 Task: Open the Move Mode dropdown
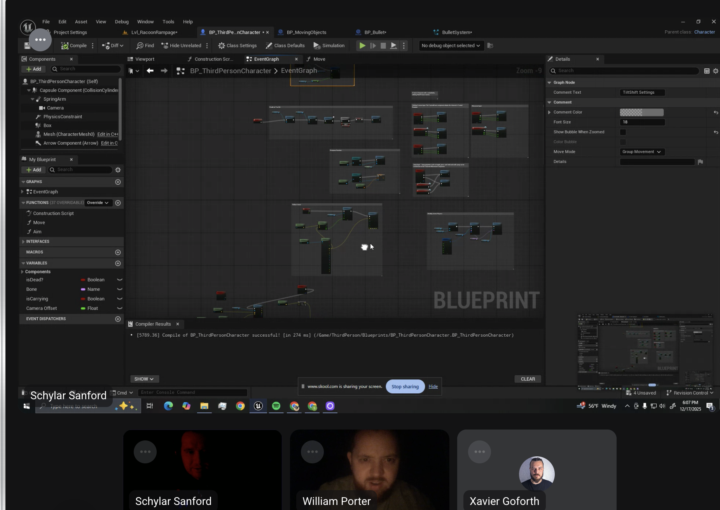pos(642,151)
